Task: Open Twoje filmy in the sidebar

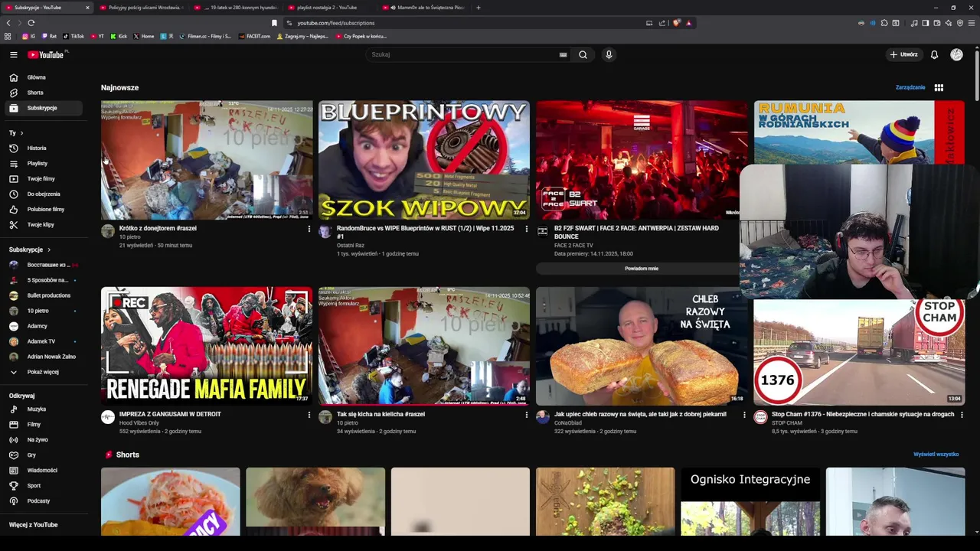Action: click(42, 178)
